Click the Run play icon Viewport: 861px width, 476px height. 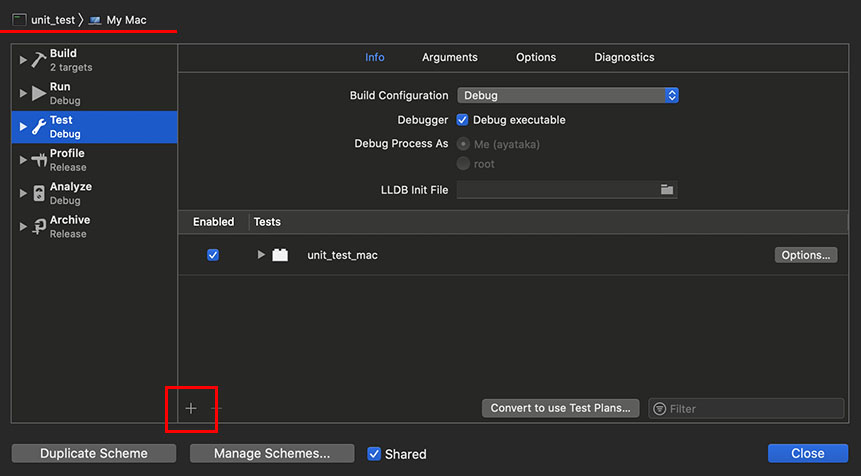[x=39, y=93]
